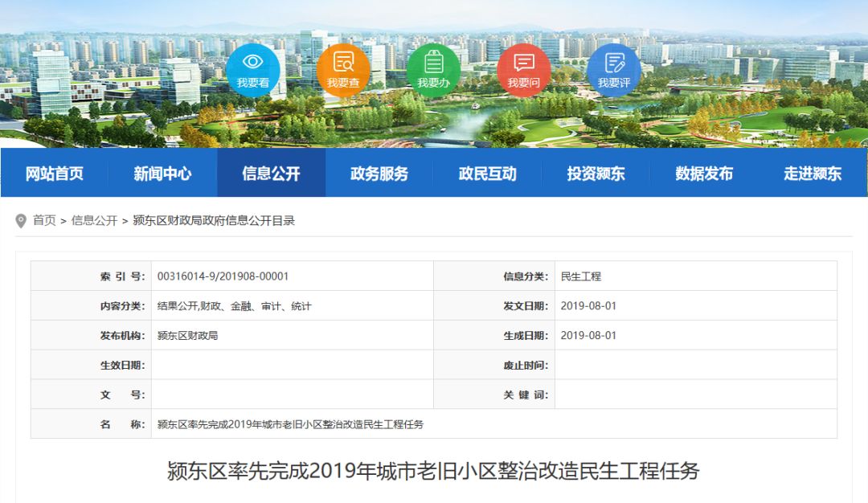Open 颍东区财政局政府信息公开目录 breadcrumb link
The image size is (868, 503).
214,220
